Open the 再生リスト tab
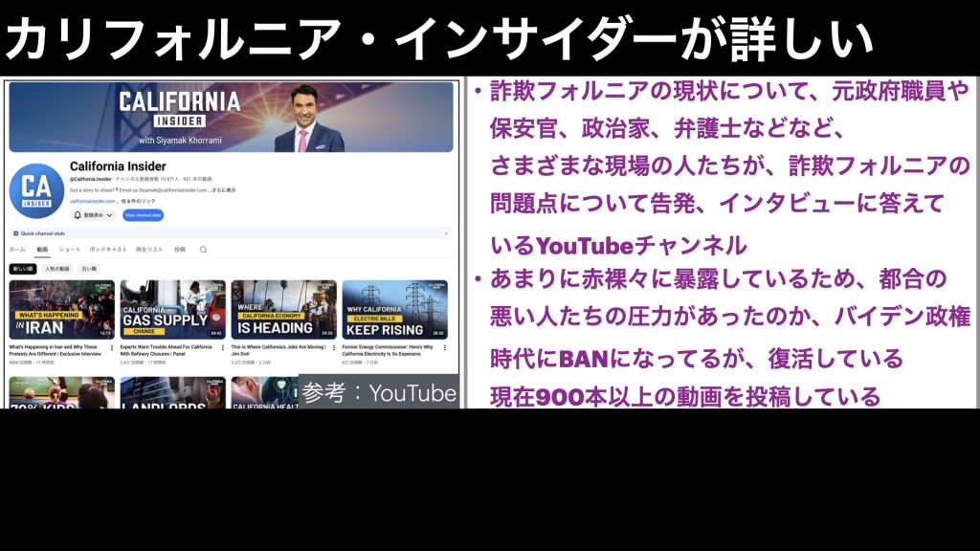Image resolution: width=980 pixels, height=551 pixels. (149, 250)
